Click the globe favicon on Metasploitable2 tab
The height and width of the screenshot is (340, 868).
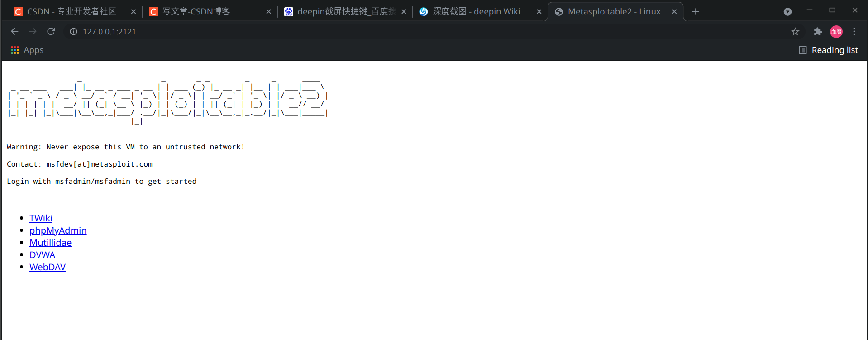(x=559, y=12)
